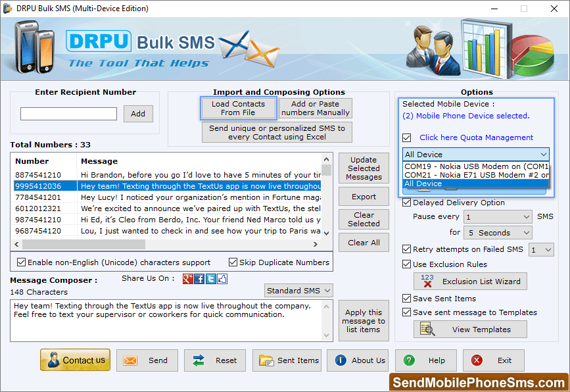Open Google Plus share icon
Screen dimensions: 570x392
tap(187, 279)
